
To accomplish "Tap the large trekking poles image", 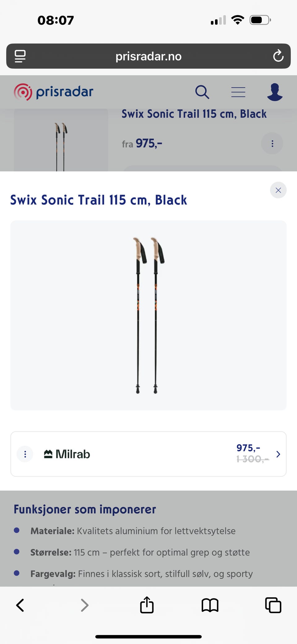I will (x=148, y=315).
